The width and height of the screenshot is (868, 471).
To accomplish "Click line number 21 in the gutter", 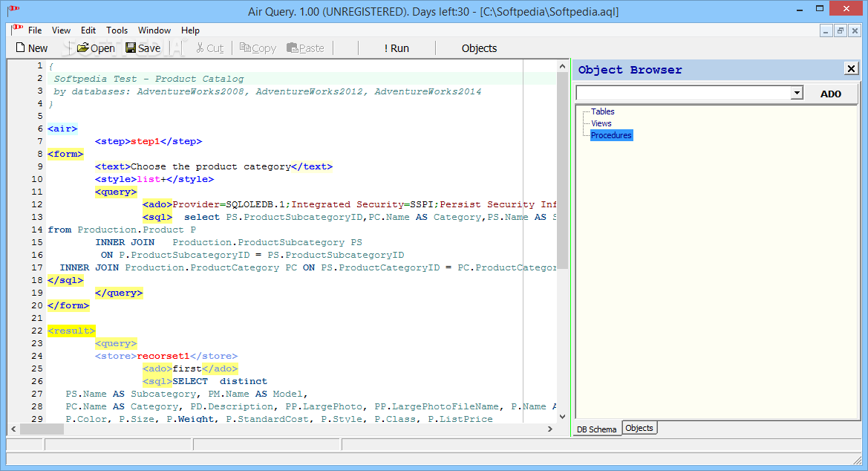I will (37, 318).
